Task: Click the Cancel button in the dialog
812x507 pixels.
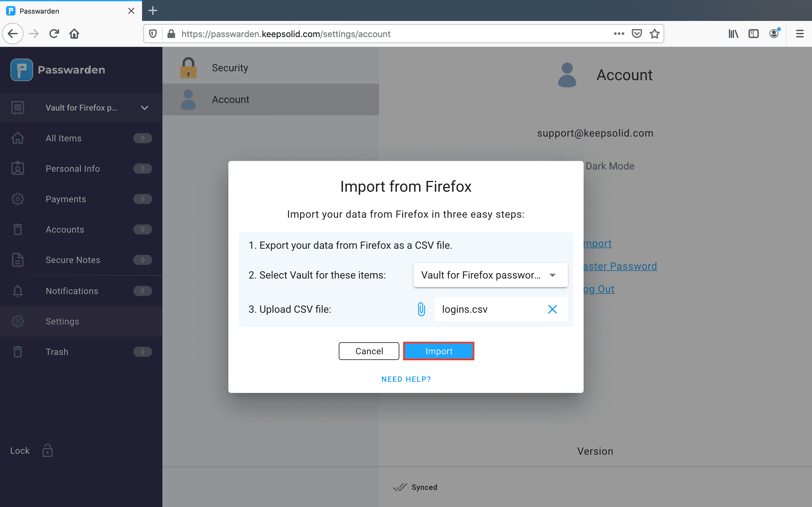Action: coord(369,351)
